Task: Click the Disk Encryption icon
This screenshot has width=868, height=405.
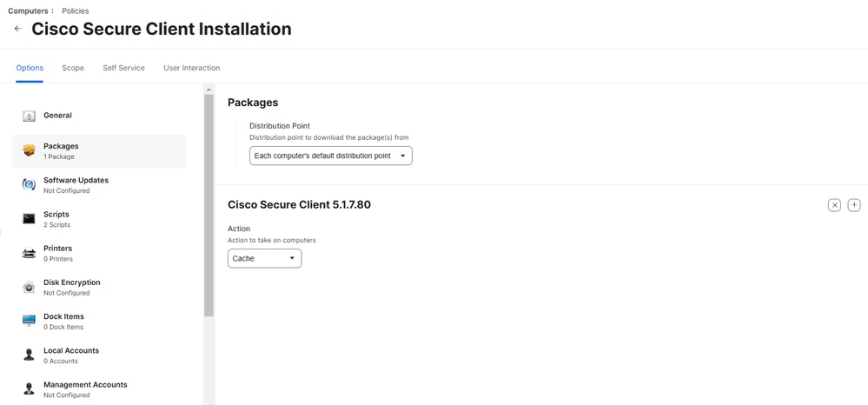Action: point(29,287)
